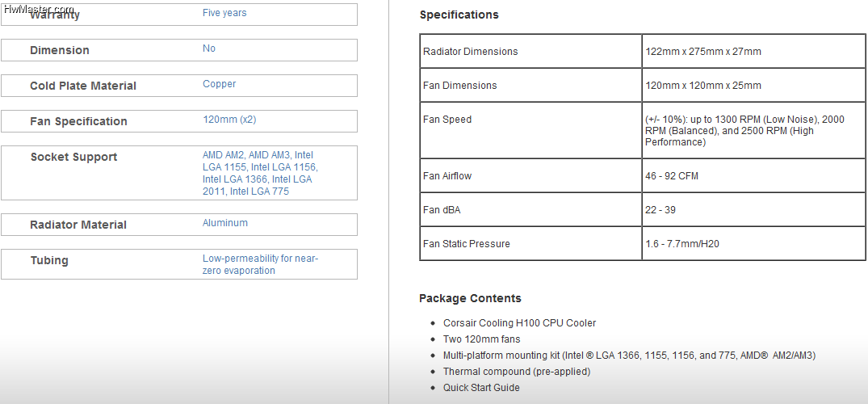Select the Quick Start Guide list item
This screenshot has width=868, height=404.
point(481,387)
